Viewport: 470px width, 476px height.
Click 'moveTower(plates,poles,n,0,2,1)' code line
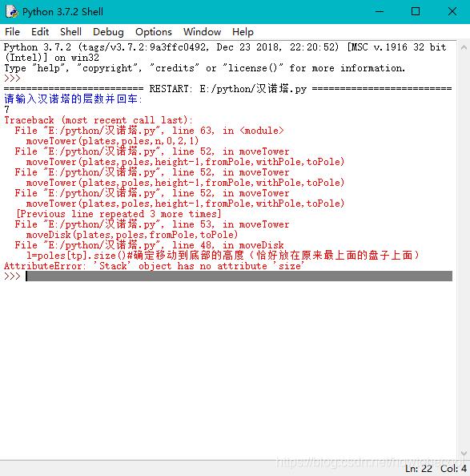(x=112, y=141)
